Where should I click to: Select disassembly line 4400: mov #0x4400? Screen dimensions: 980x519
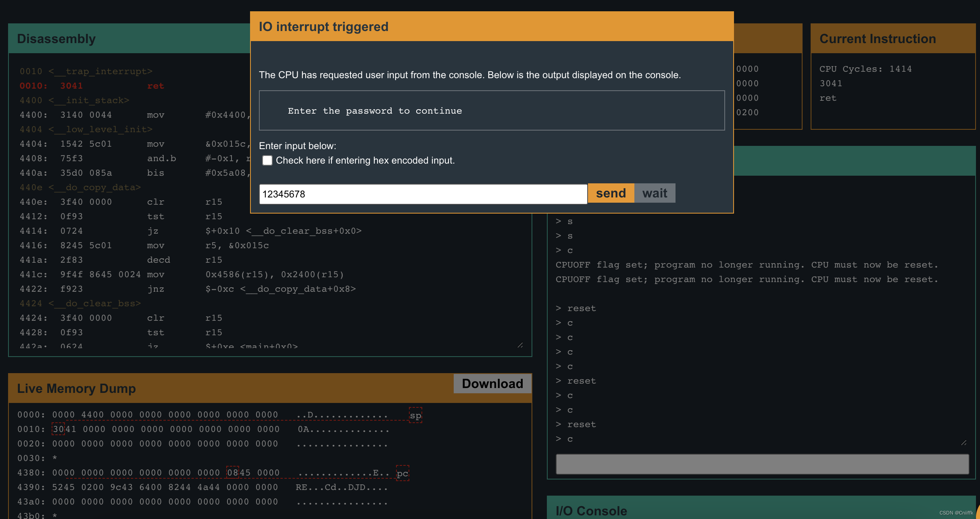tap(135, 115)
